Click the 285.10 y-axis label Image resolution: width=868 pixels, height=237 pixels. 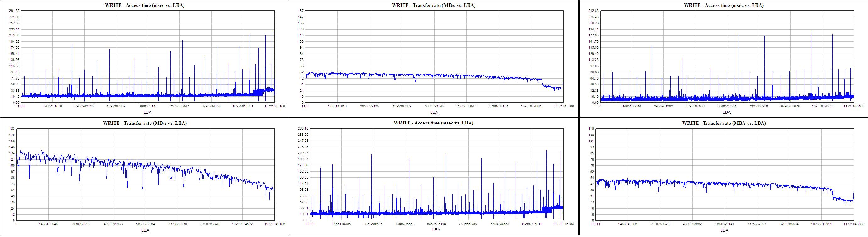point(303,129)
